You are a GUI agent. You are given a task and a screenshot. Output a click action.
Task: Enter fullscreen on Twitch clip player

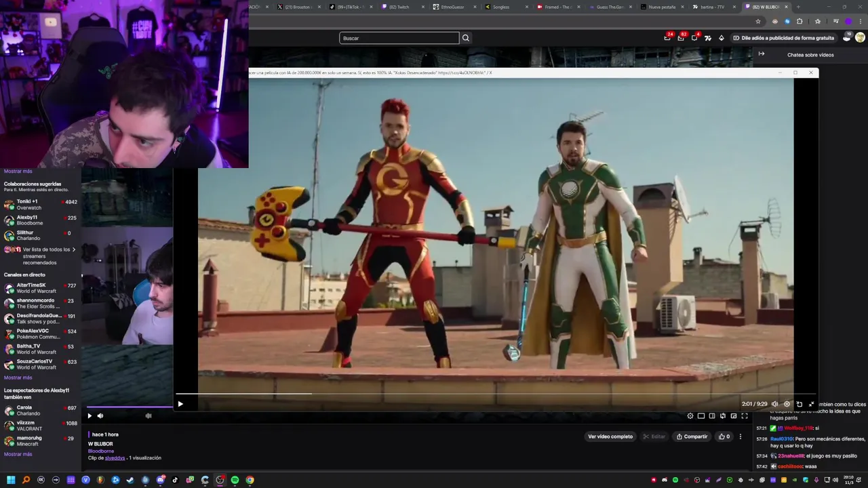tap(745, 416)
